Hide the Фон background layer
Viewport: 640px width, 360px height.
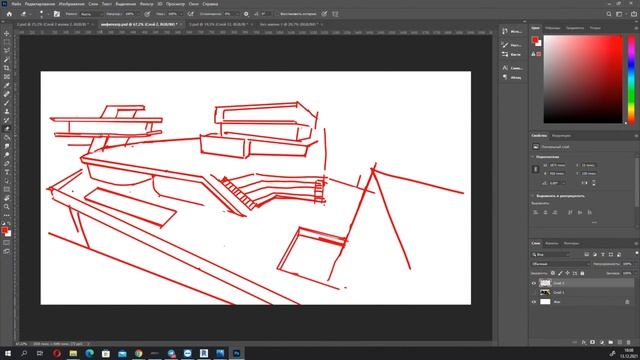click(x=534, y=302)
